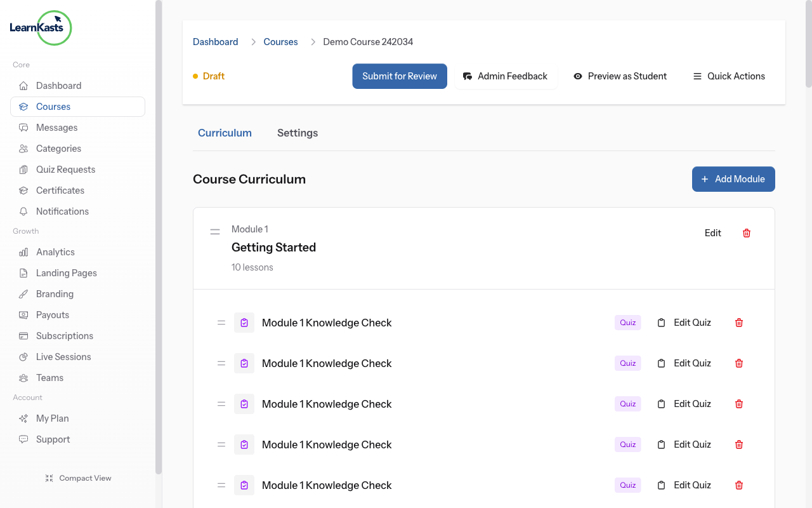Open the Quick Actions menu
The width and height of the screenshot is (812, 508).
[x=729, y=76]
